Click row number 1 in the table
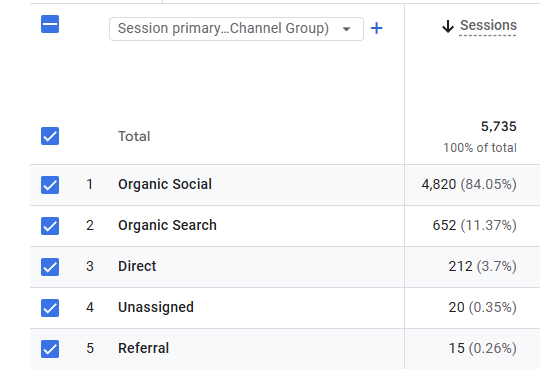This screenshot has height=387, width=540. 90,184
